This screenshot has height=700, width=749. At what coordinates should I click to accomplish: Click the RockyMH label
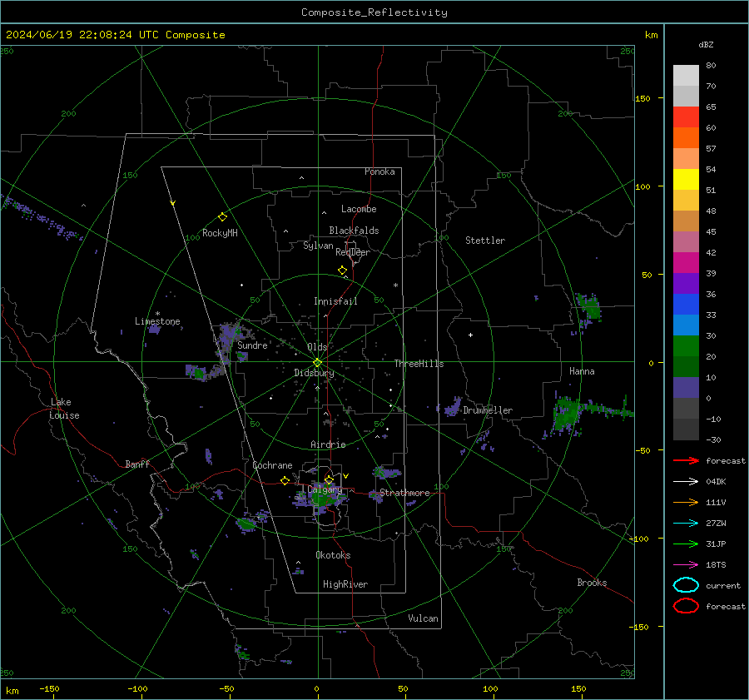220,233
